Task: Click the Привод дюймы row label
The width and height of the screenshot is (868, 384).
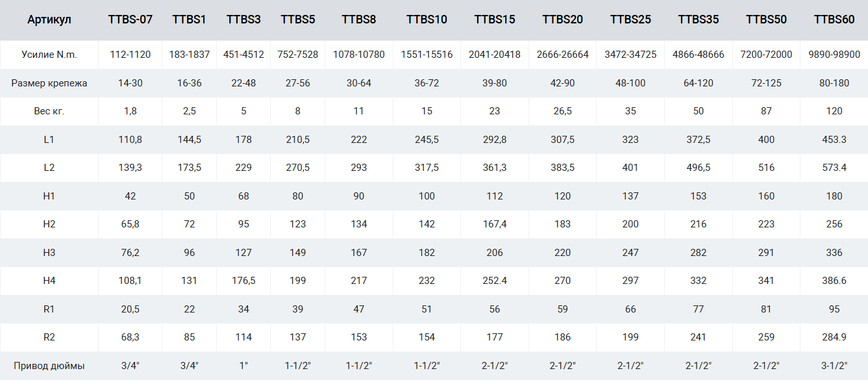Action: click(49, 366)
